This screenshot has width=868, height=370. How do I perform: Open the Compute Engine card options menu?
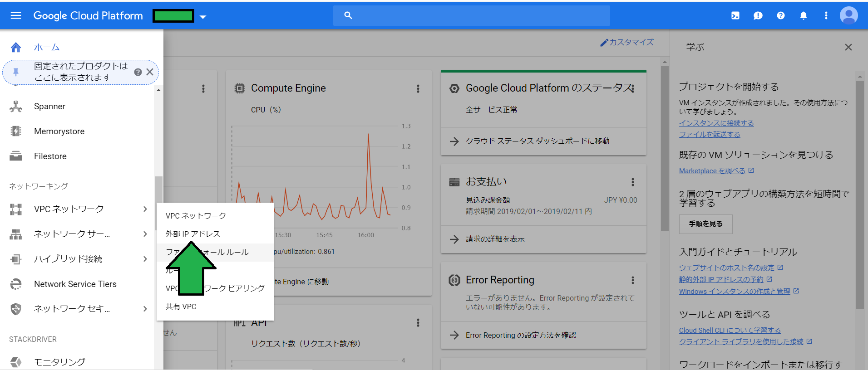click(x=418, y=89)
